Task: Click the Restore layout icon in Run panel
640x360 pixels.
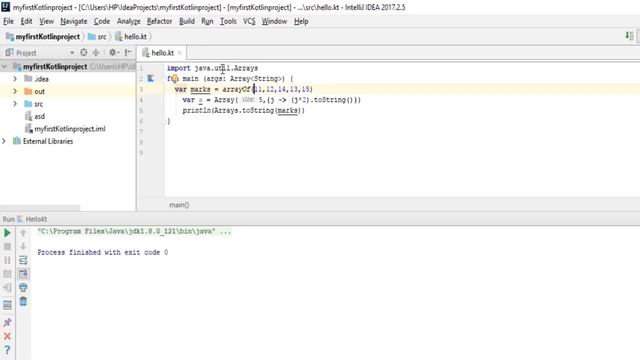Action: coord(7,305)
